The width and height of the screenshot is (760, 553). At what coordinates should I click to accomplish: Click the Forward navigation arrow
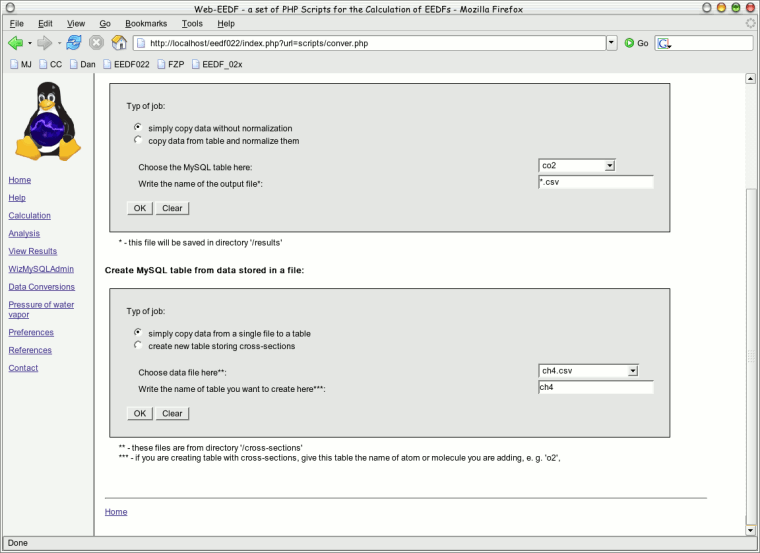[45, 43]
